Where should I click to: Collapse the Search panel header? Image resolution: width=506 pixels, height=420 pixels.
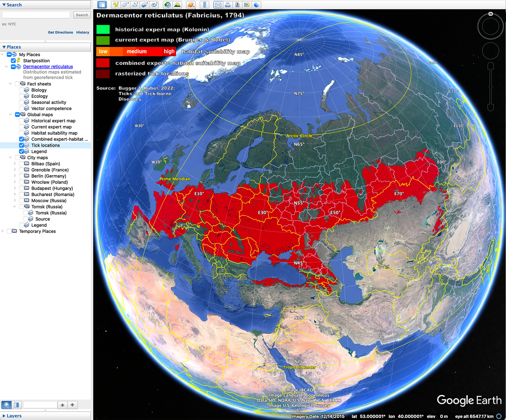(45, 5)
